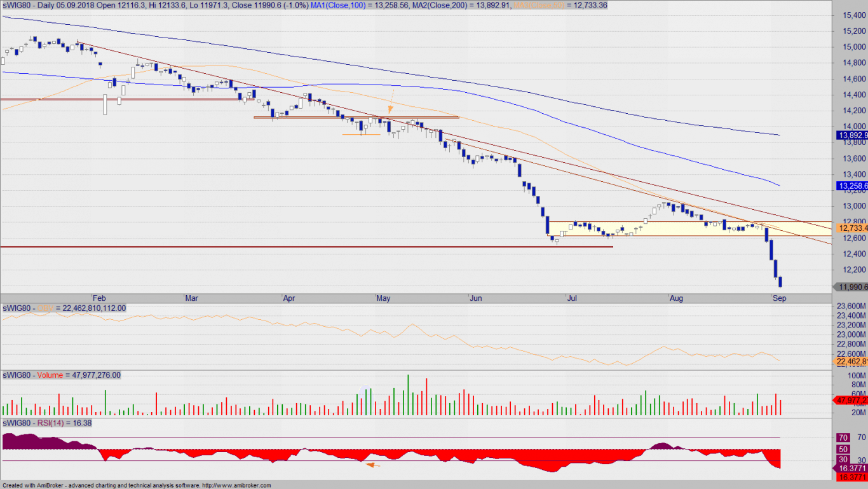
Task: Click the Sep label on time axis
Action: pyautogui.click(x=780, y=298)
